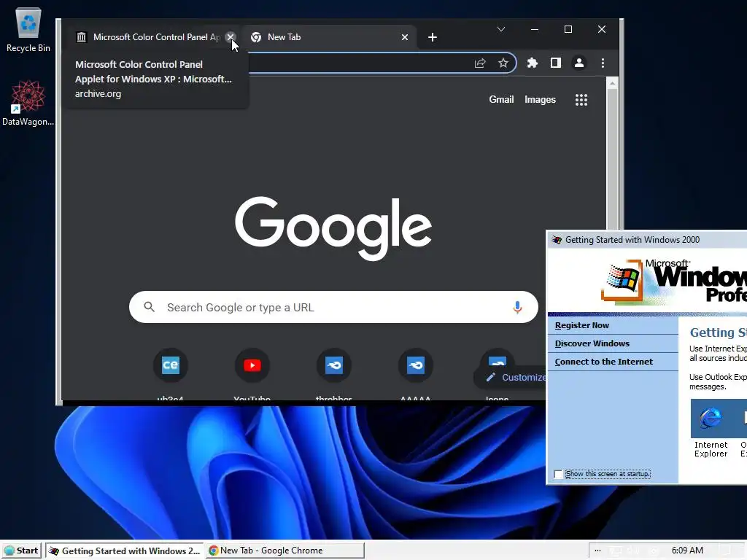Click the magnifier icon in search box

pyautogui.click(x=149, y=307)
